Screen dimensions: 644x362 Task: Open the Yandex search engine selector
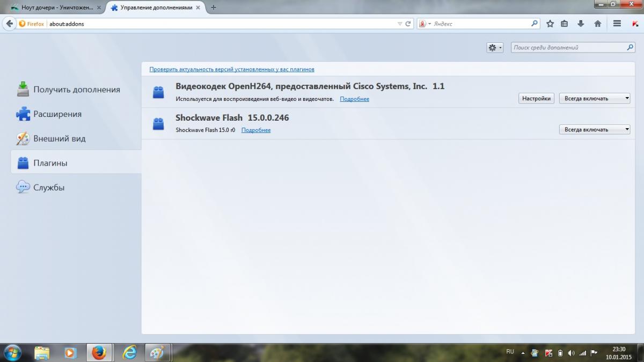coord(425,24)
